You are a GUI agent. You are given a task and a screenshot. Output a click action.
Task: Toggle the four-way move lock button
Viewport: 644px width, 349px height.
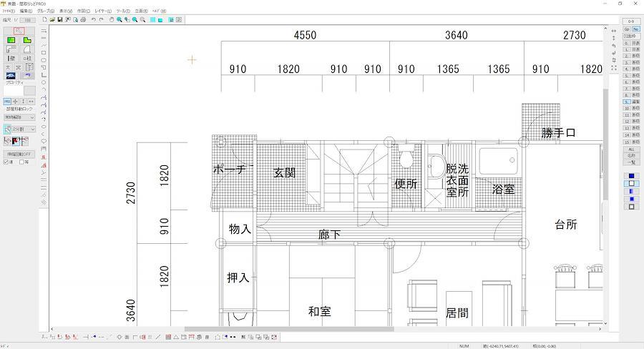[15, 102]
